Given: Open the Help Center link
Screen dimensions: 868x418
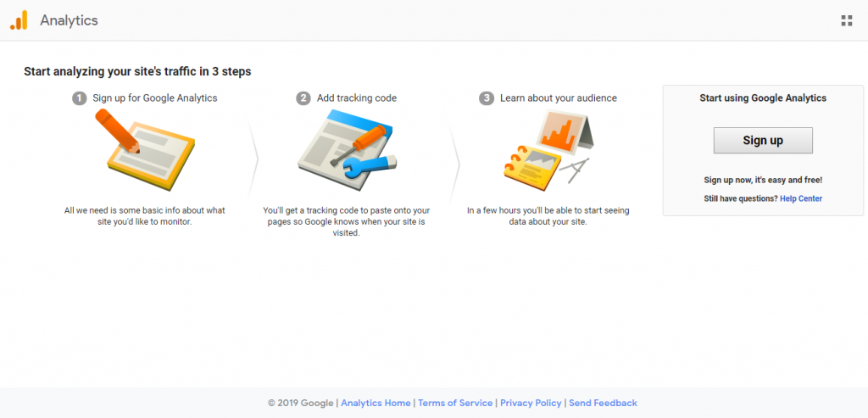Looking at the screenshot, I should pos(801,198).
